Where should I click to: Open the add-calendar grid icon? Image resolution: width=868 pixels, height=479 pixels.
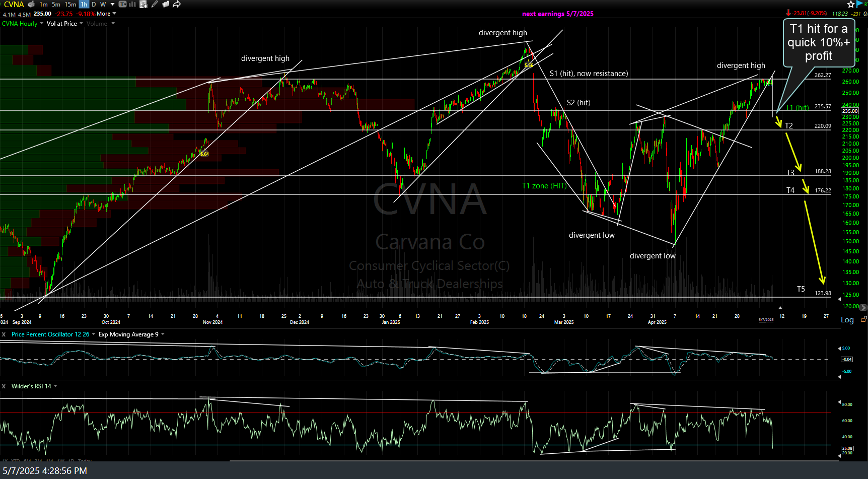(x=143, y=5)
